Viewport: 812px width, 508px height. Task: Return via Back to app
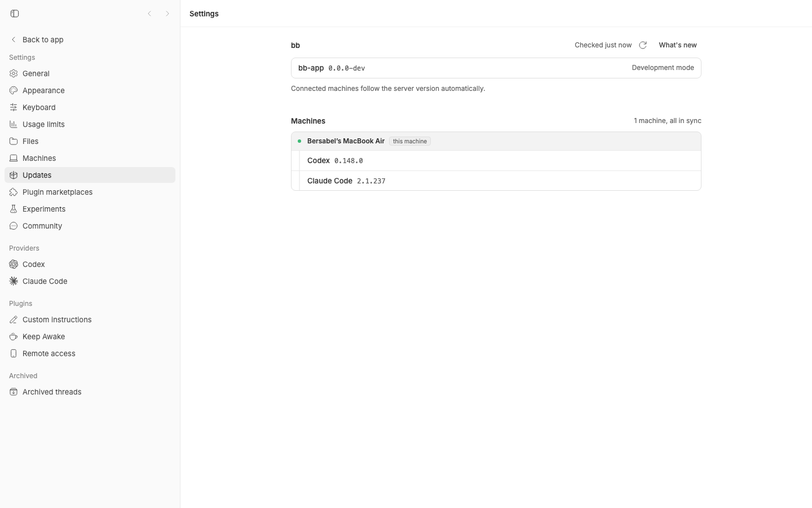(90, 40)
